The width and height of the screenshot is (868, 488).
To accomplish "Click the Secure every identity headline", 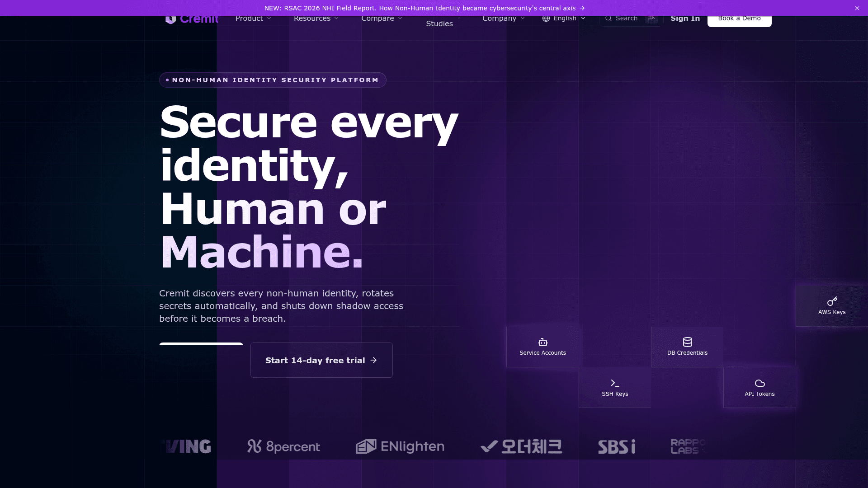I will [x=309, y=187].
